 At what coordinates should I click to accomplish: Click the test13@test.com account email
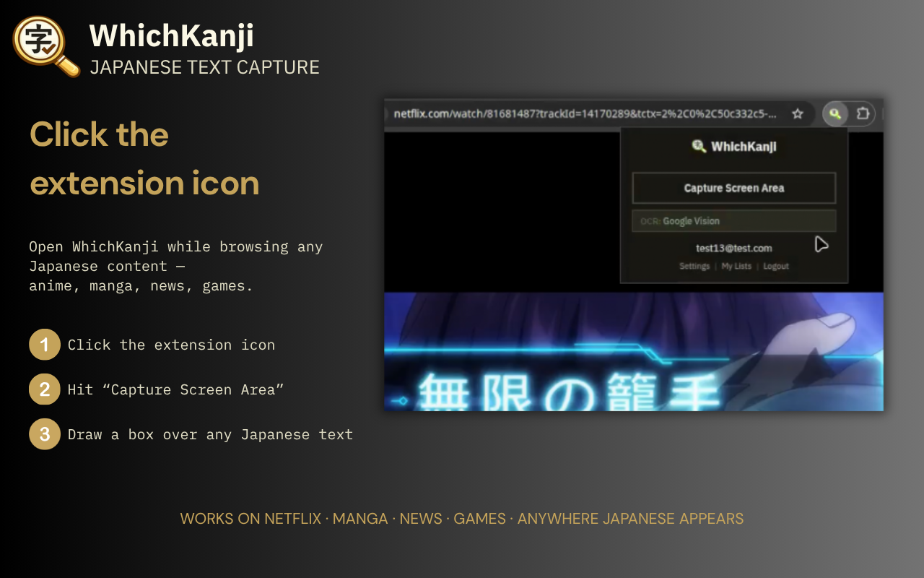(x=734, y=248)
